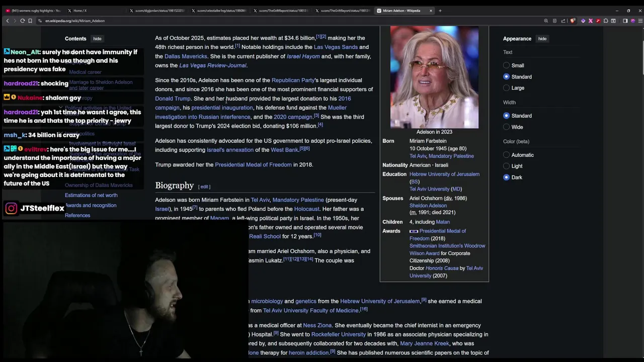
Task: Hide the Appearance panel
Action: pos(542,39)
